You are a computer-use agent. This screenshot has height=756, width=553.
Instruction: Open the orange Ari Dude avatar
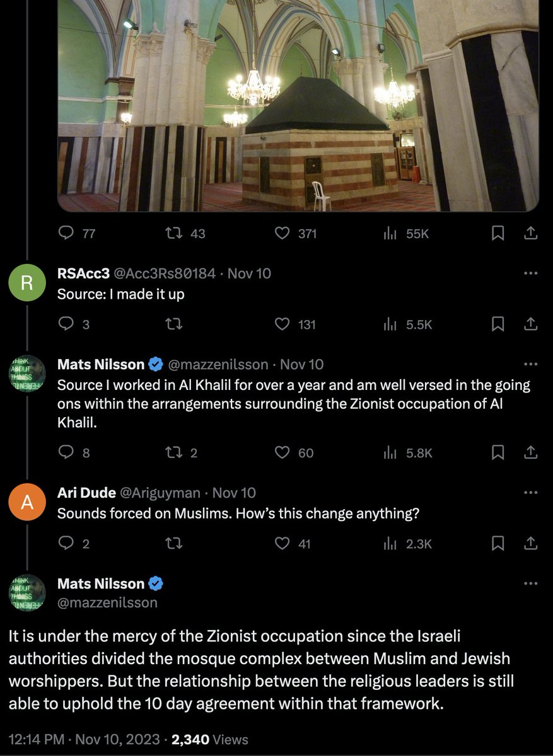click(x=26, y=502)
